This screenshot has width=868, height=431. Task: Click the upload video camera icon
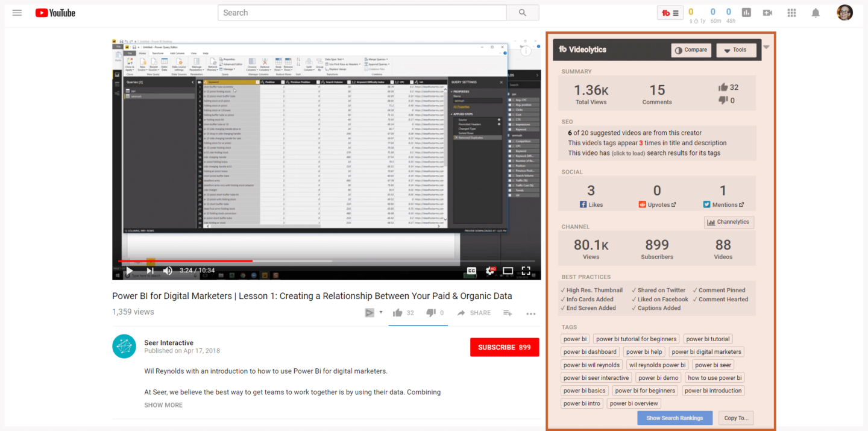(767, 13)
